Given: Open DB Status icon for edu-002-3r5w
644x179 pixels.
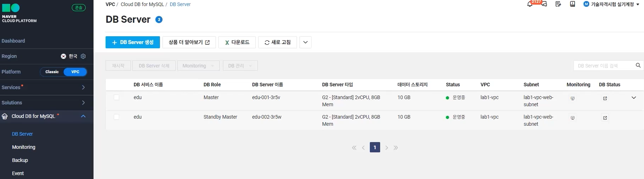Looking at the screenshot, I should tap(605, 118).
